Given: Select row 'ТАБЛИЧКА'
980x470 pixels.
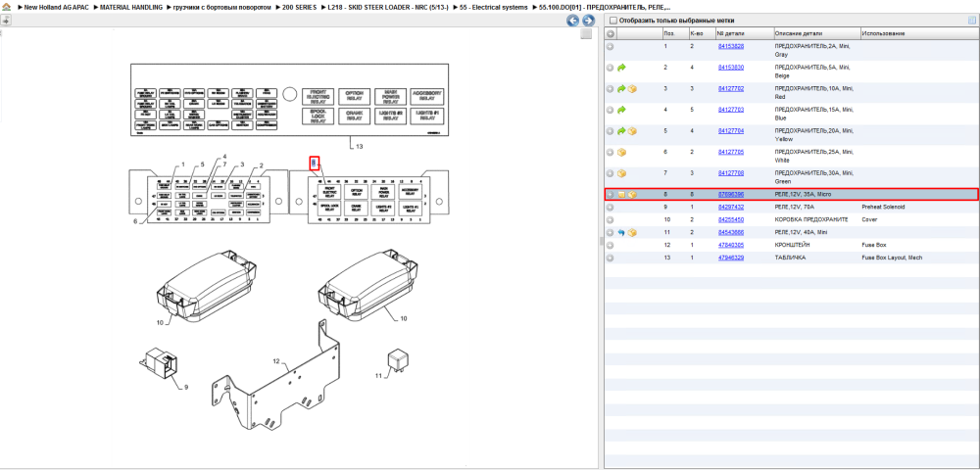Looking at the screenshot, I should [x=791, y=258].
